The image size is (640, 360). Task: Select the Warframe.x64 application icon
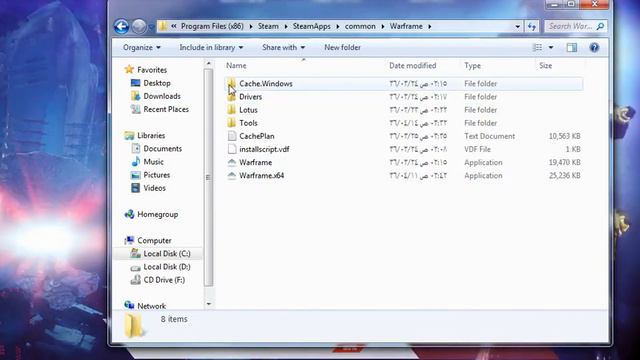(231, 176)
